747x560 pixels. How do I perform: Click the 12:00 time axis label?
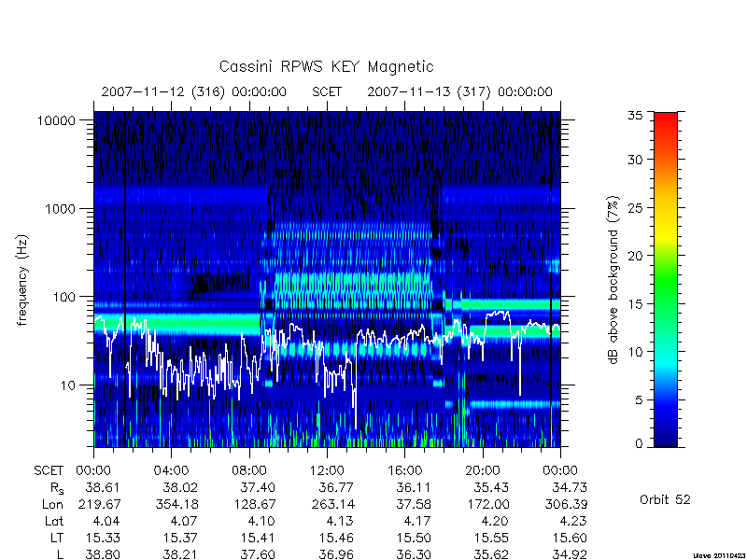[x=327, y=471]
